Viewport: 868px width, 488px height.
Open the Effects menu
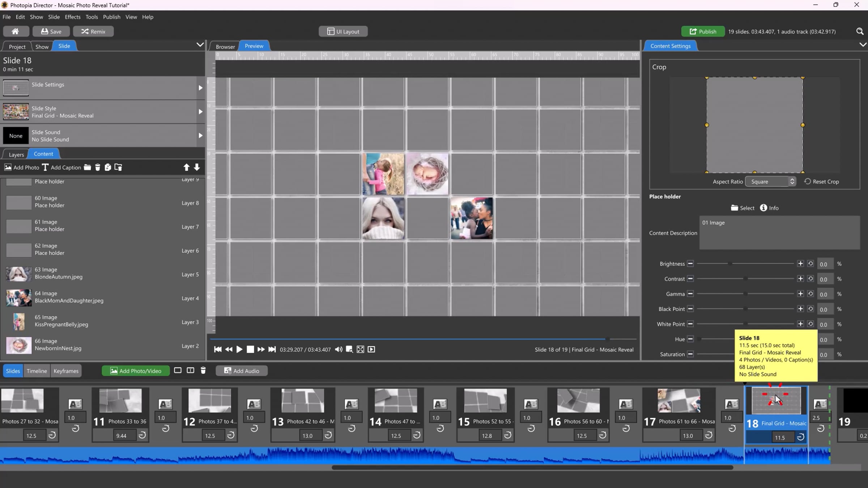pos(73,17)
